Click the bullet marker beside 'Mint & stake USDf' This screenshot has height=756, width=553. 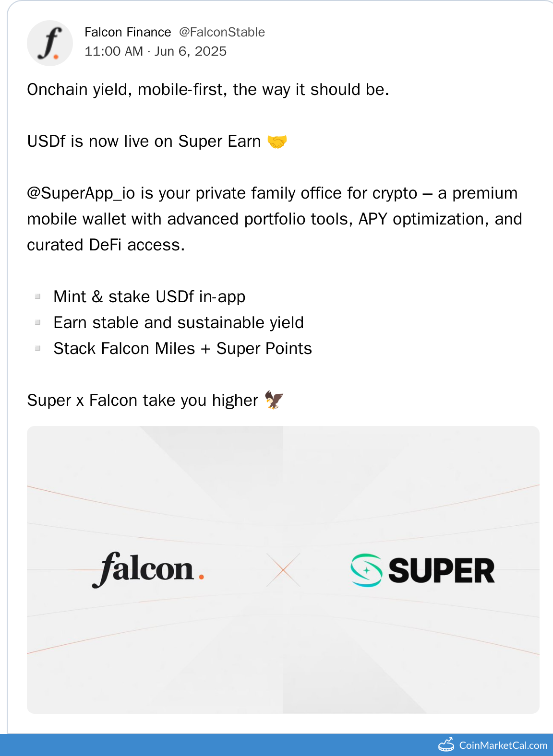(x=37, y=296)
